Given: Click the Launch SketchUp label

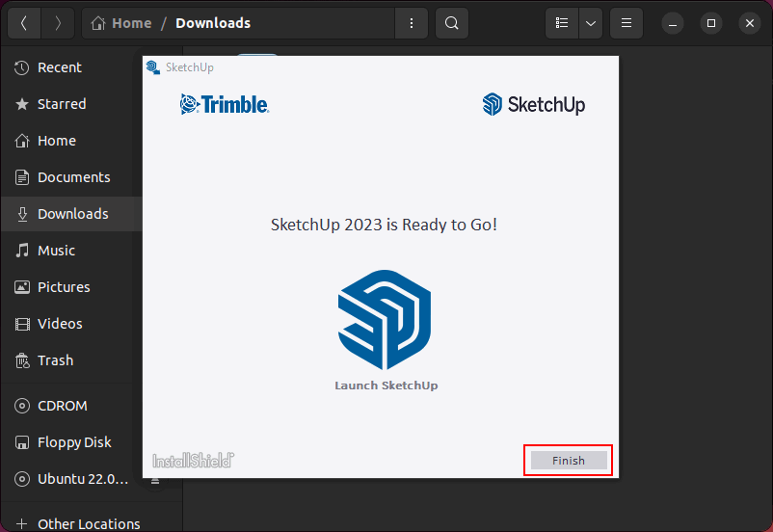Looking at the screenshot, I should pos(386,386).
